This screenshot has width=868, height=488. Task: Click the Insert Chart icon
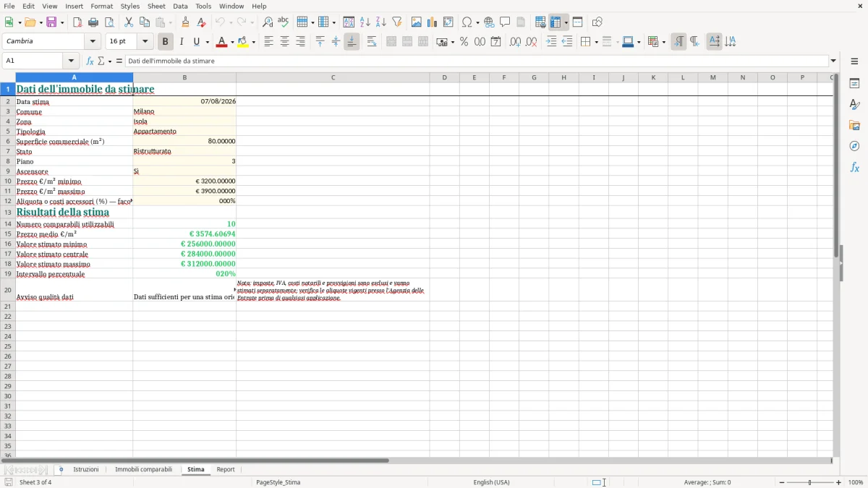point(433,22)
